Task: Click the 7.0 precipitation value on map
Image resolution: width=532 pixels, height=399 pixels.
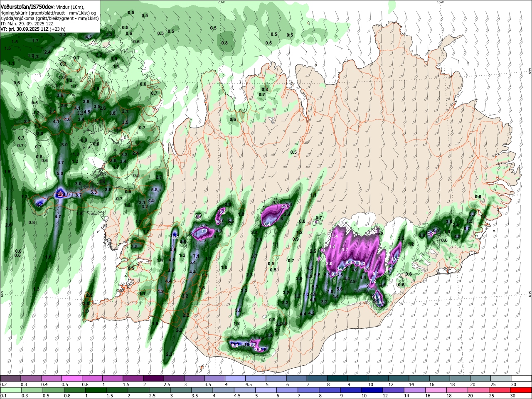Action: [x=330, y=291]
